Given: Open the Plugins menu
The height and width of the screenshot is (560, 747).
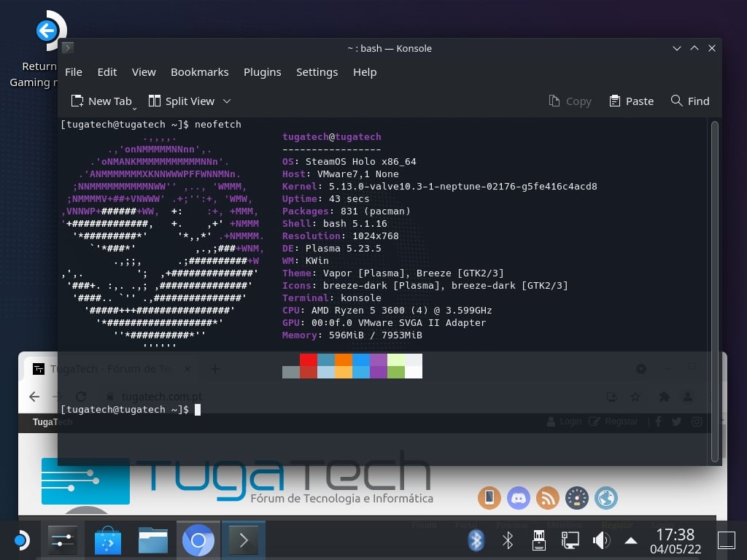Looking at the screenshot, I should pos(262,72).
